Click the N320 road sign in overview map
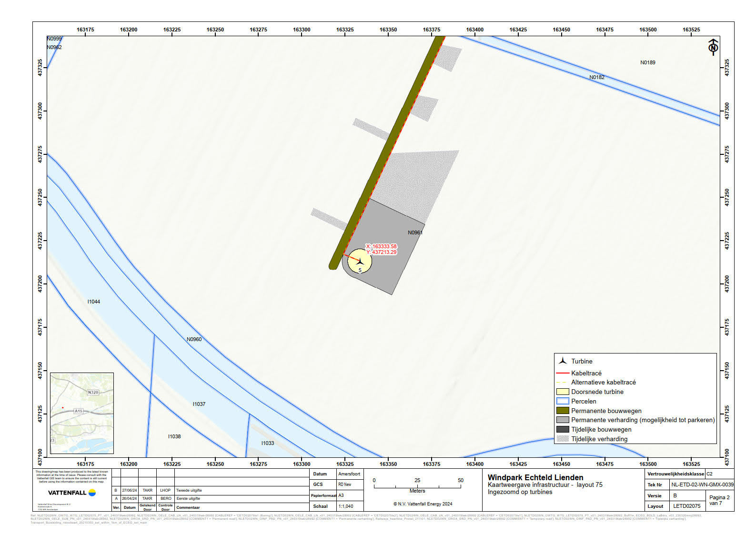 tap(93, 393)
